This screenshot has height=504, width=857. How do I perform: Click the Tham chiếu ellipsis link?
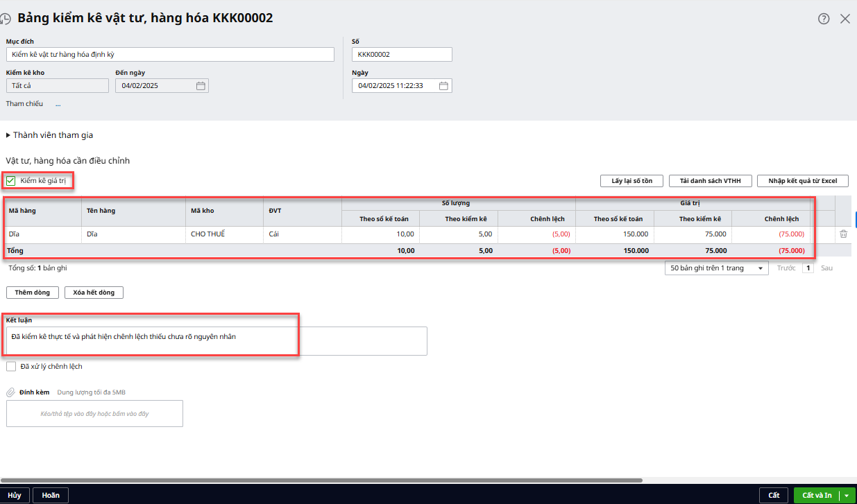pos(58,104)
